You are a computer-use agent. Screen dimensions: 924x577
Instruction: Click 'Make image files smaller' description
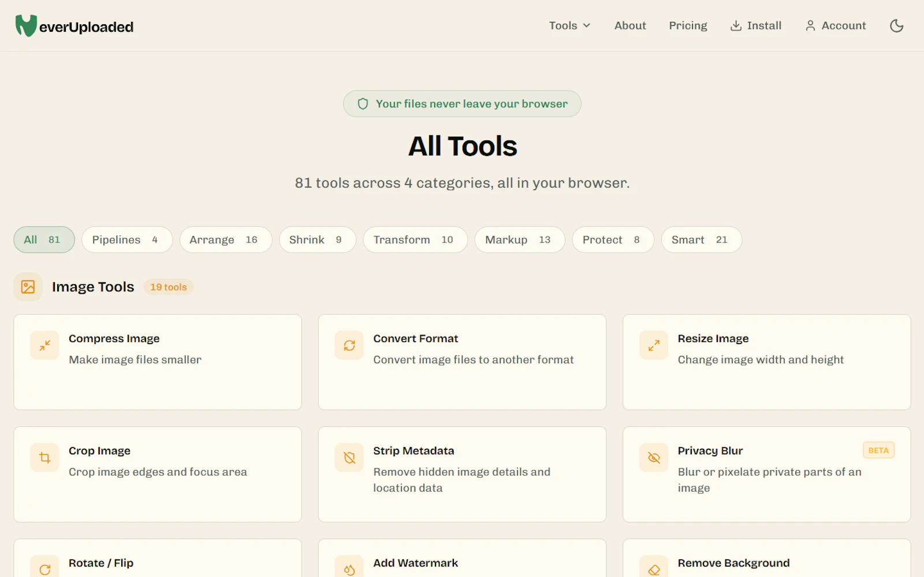[x=135, y=360]
